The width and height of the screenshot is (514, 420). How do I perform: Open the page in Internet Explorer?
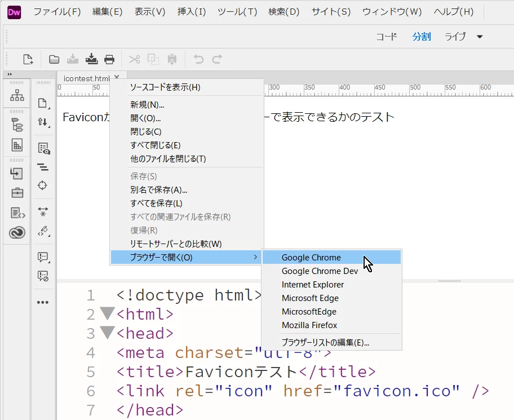(332, 284)
